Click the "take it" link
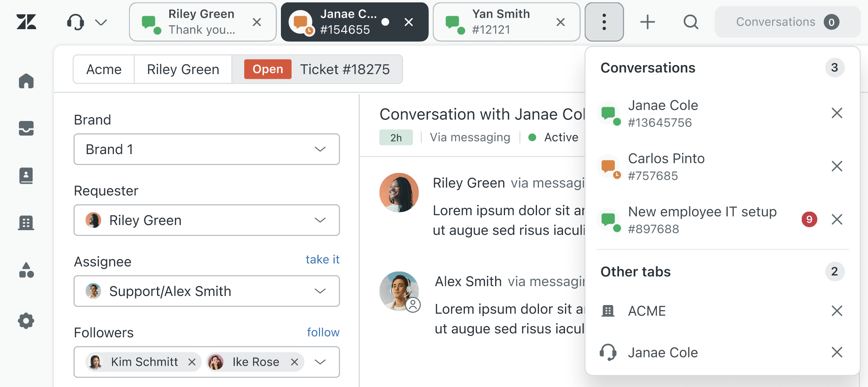The image size is (868, 387). 322,259
